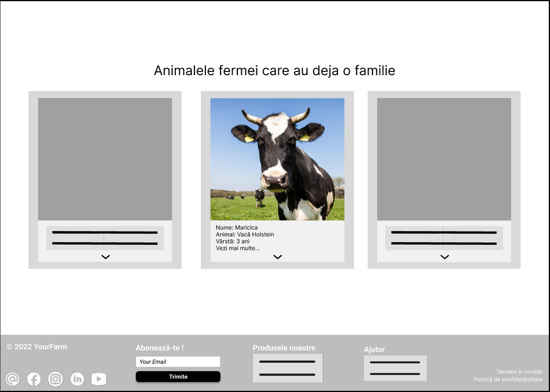Expand the right animal card chevron
The width and height of the screenshot is (550, 392).
click(x=444, y=257)
